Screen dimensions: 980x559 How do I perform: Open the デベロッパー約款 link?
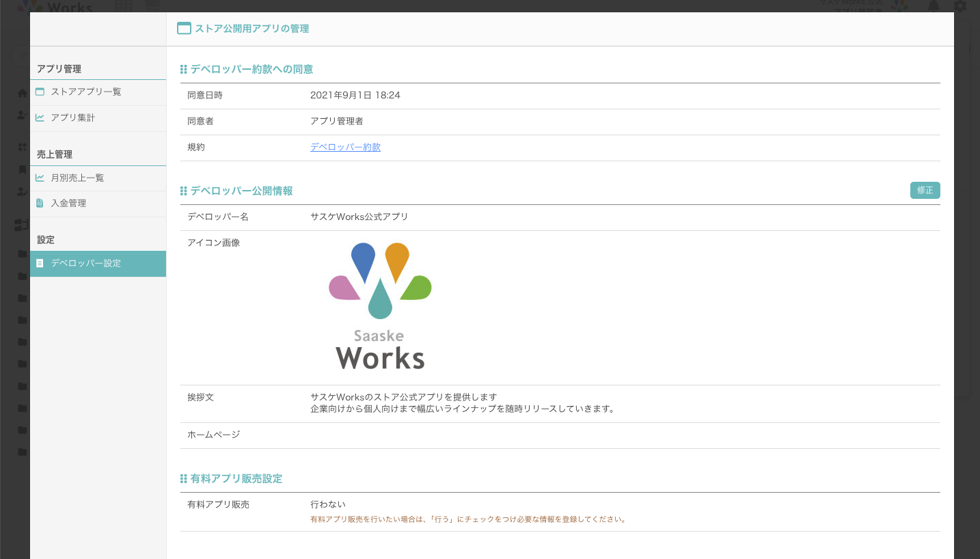[x=345, y=147]
